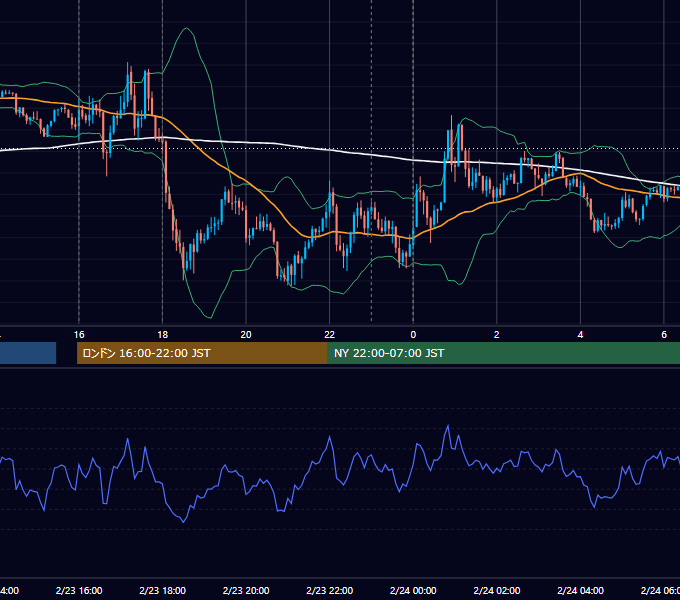The height and width of the screenshot is (600, 680).
Task: Click the upper time axis label 16
Action: pos(79,335)
